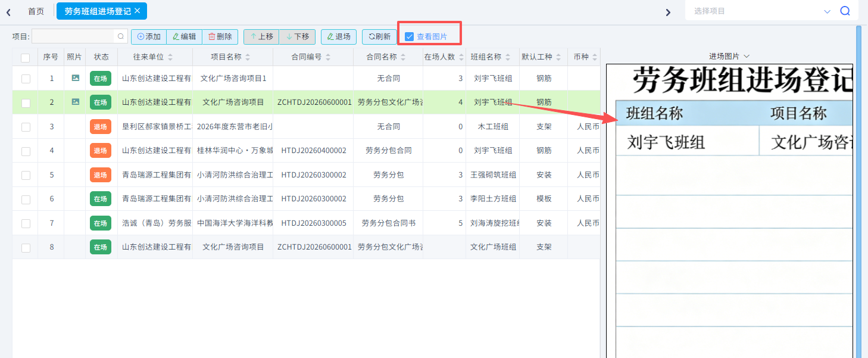Toggle the 查看图片 checkbox
The width and height of the screenshot is (868, 358).
pyautogui.click(x=409, y=36)
